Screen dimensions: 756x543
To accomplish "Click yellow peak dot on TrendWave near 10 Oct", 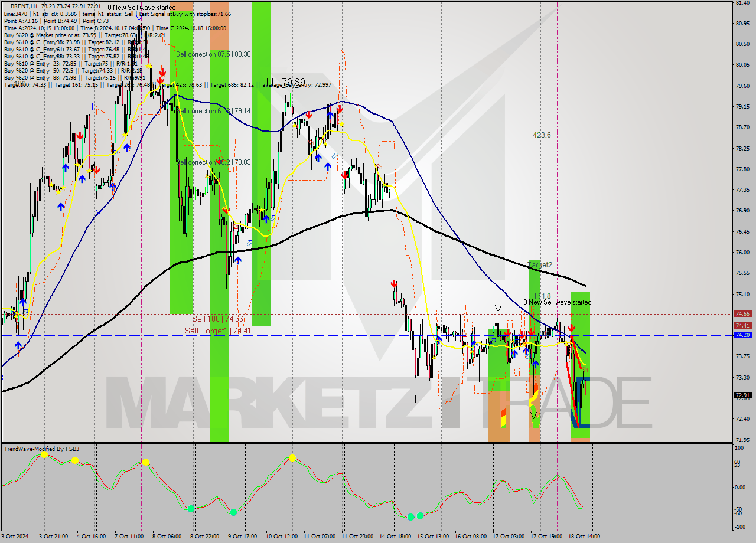I will tap(292, 458).
